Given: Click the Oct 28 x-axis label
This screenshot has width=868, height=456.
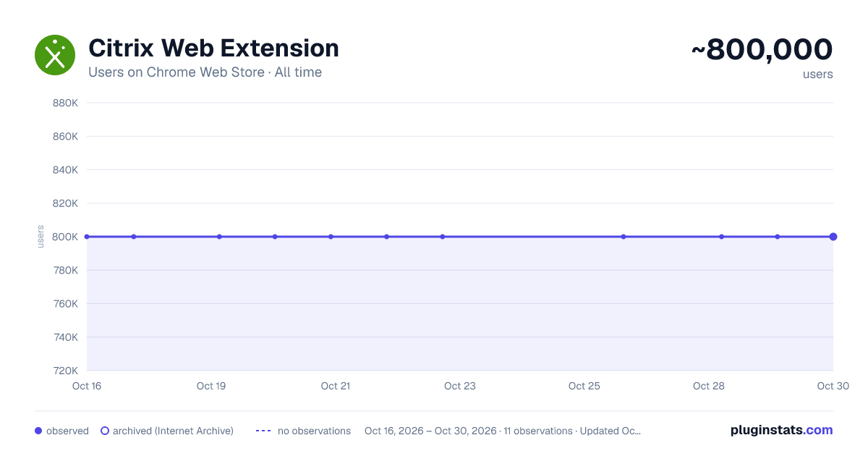Looking at the screenshot, I should point(709,386).
